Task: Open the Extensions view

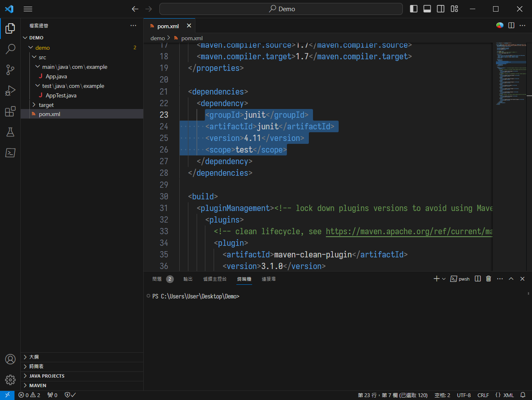Action: click(x=10, y=112)
